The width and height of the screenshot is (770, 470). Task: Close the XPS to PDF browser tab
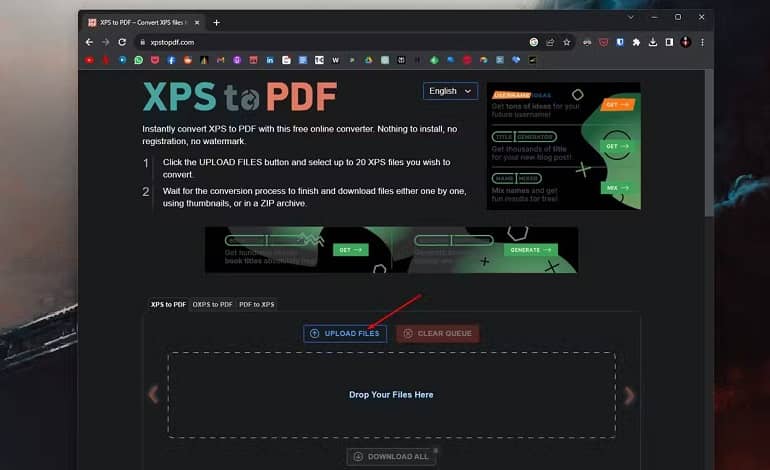point(197,23)
